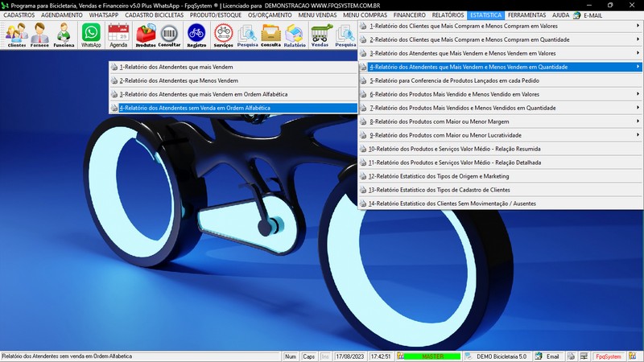The height and width of the screenshot is (362, 644).
Task: Click the E-MAIL globe icon in menu bar
Action: tap(576, 15)
